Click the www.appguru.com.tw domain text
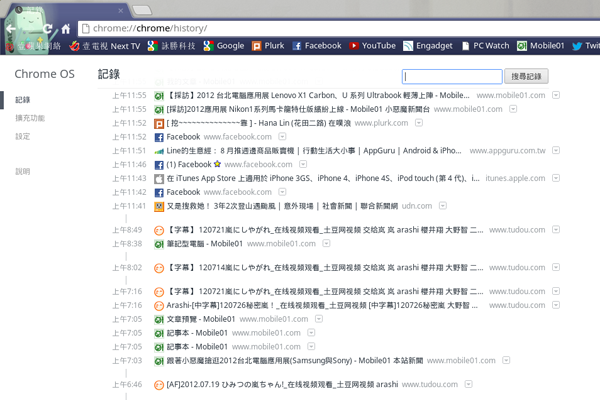Image resolution: width=600 pixels, height=400 pixels. [508, 151]
